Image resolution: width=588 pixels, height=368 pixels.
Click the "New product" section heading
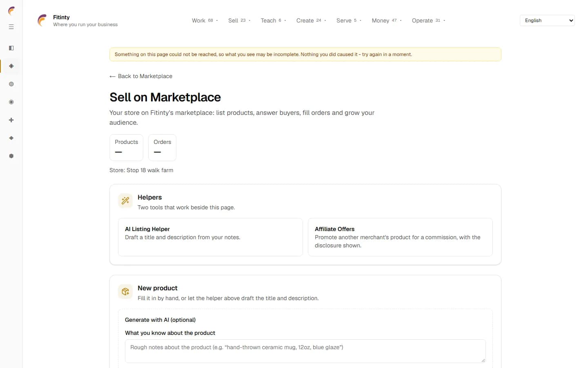click(158, 288)
